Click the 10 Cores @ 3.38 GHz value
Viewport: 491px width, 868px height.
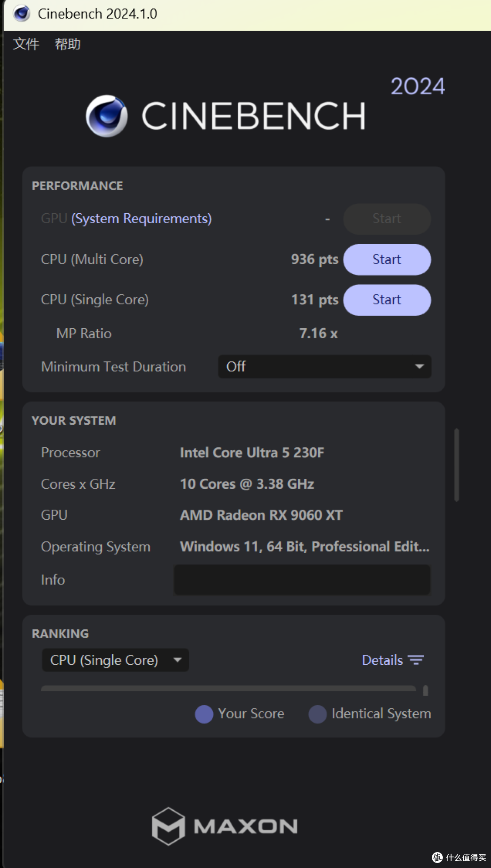pos(247,484)
